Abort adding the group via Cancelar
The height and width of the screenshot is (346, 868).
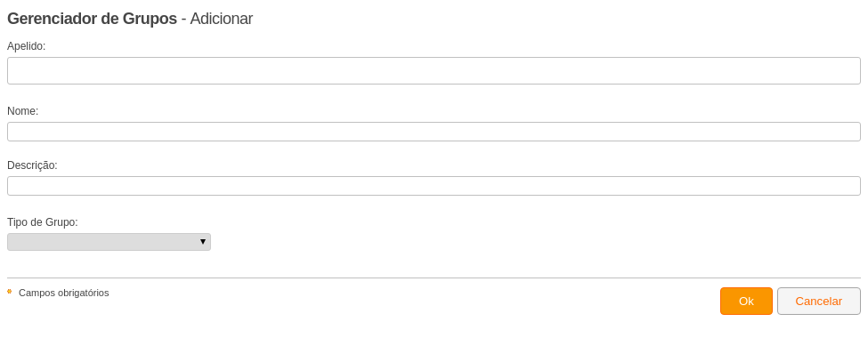[819, 302]
